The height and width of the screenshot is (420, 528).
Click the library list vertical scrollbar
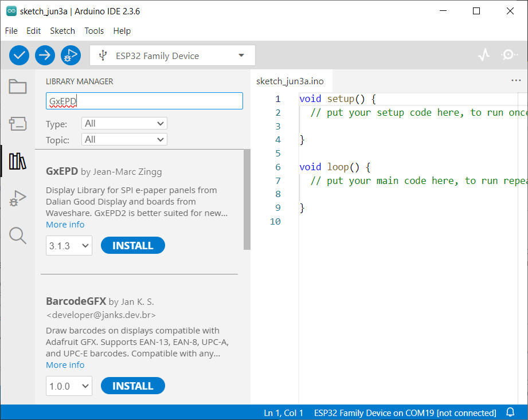coord(247,199)
